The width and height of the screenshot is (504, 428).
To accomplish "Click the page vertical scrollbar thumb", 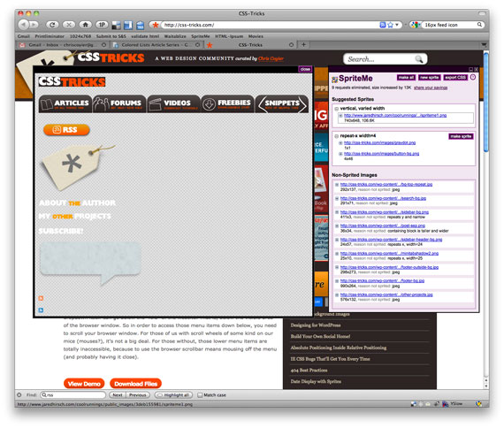I will pos(486,102).
